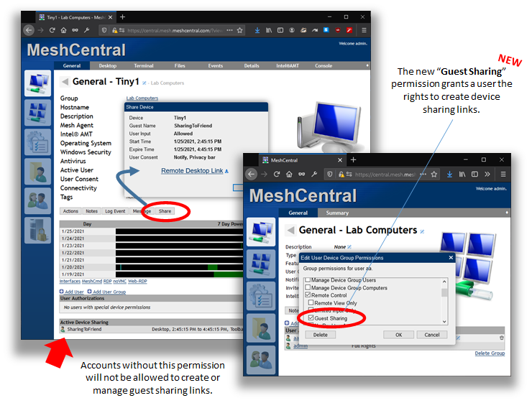Toggle Remote View Only checkbox

pyautogui.click(x=311, y=302)
